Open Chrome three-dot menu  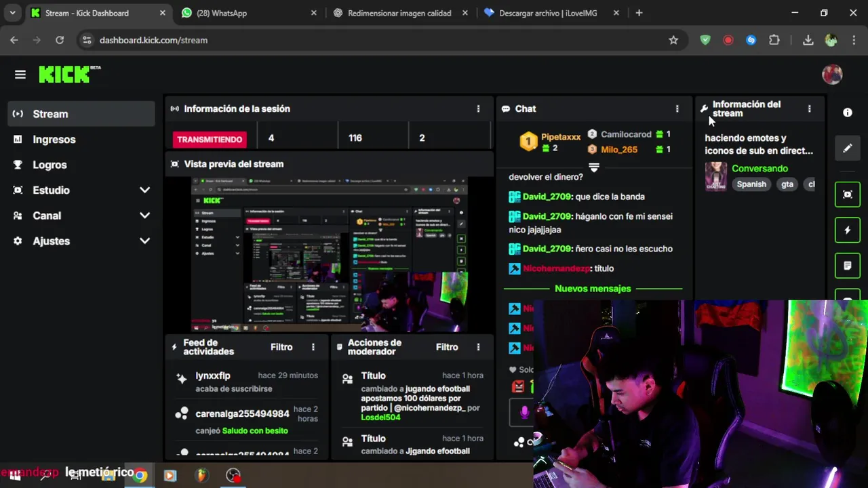[853, 40]
